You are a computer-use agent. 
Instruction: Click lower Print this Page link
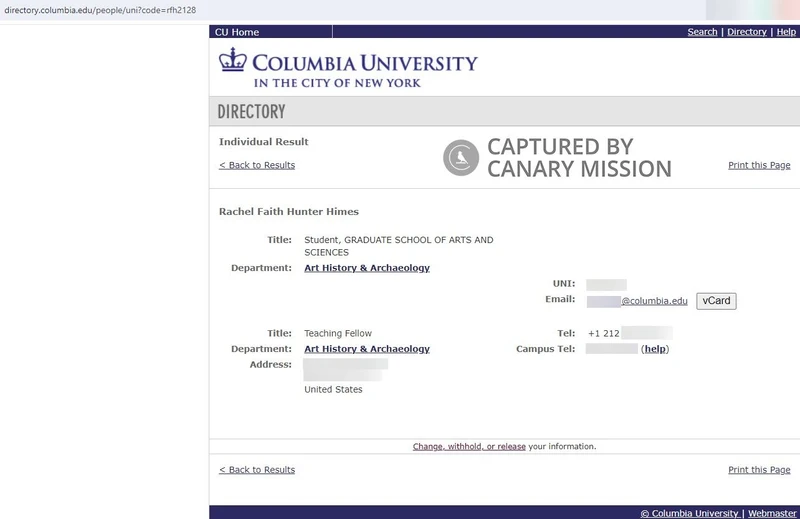pos(759,470)
